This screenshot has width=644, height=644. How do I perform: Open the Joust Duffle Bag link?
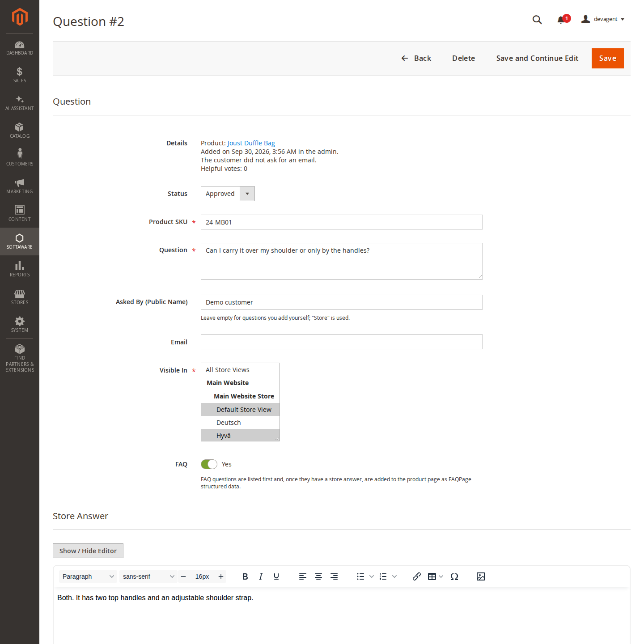251,143
